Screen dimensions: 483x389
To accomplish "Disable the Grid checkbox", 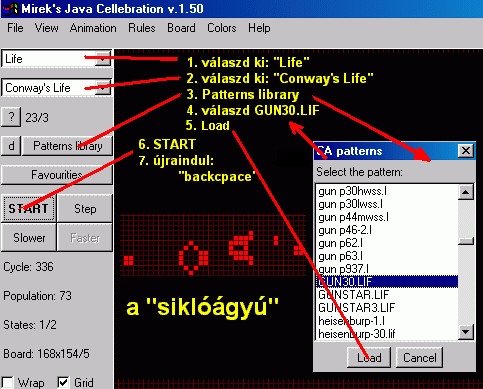I will coord(63,382).
